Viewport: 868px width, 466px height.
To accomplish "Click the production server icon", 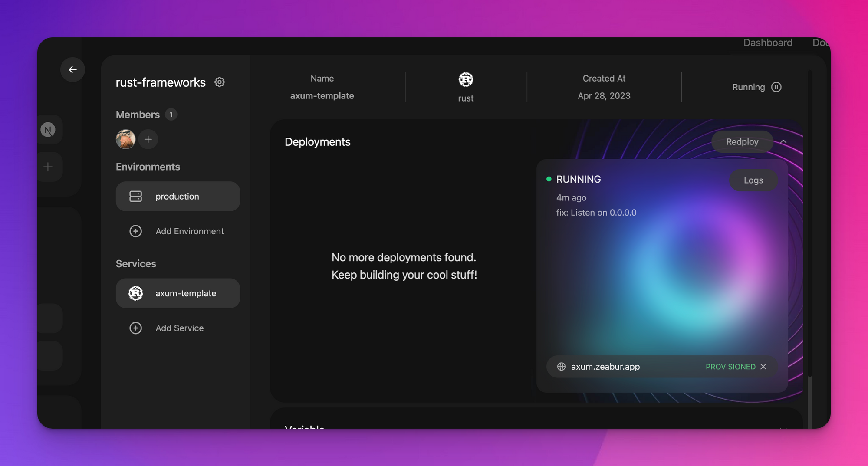I will (135, 197).
